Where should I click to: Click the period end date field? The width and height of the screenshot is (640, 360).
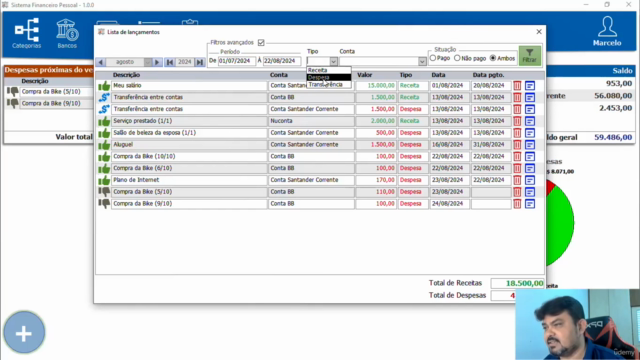(x=282, y=61)
